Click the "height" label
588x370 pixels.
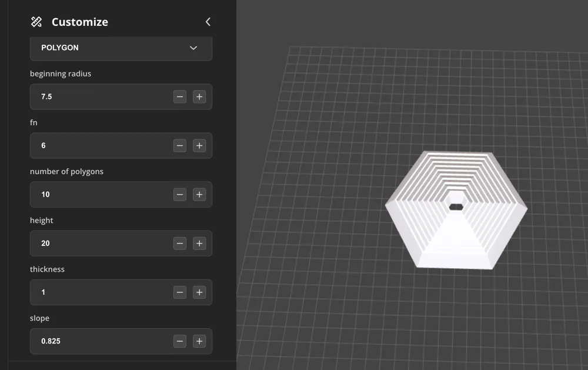pyautogui.click(x=41, y=221)
